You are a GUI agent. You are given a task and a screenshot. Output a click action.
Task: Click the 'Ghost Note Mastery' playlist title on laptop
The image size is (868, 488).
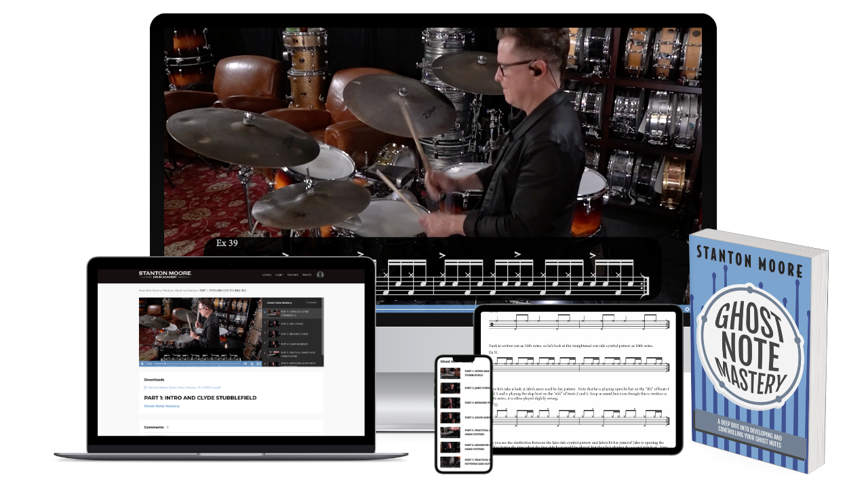[x=279, y=302]
